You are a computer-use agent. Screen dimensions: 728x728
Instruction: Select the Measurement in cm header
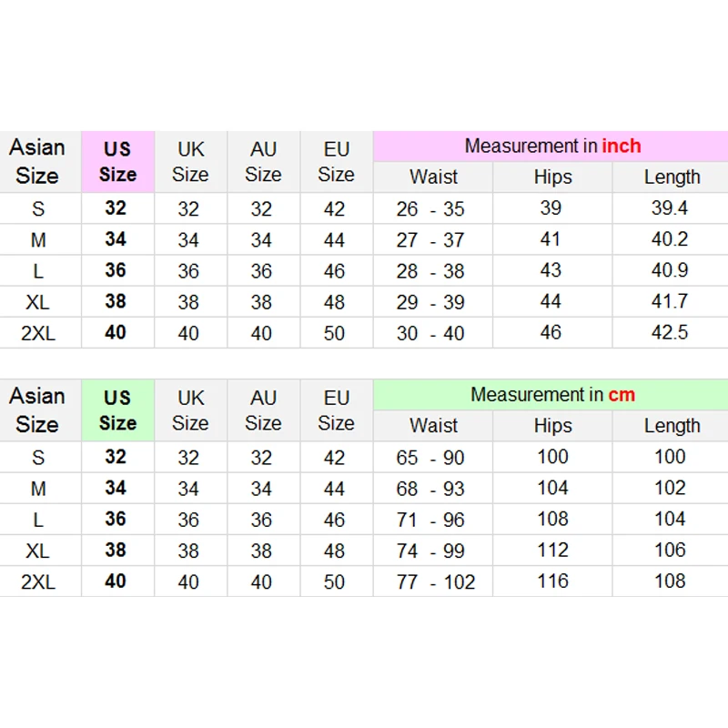(551, 395)
